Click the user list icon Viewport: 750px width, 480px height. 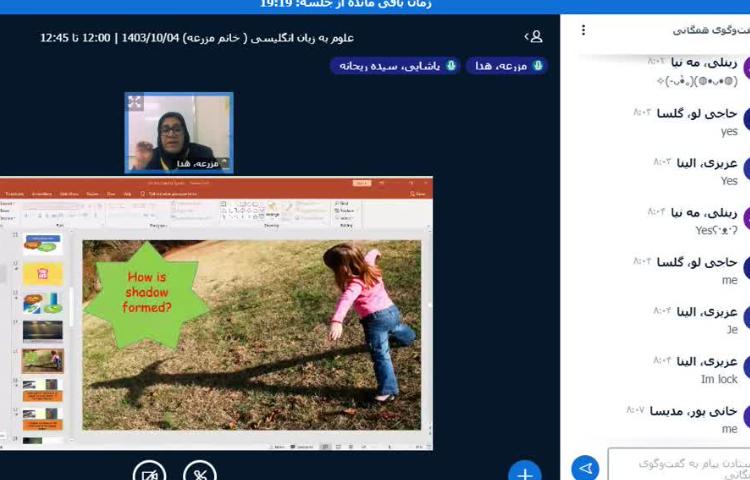(x=536, y=37)
